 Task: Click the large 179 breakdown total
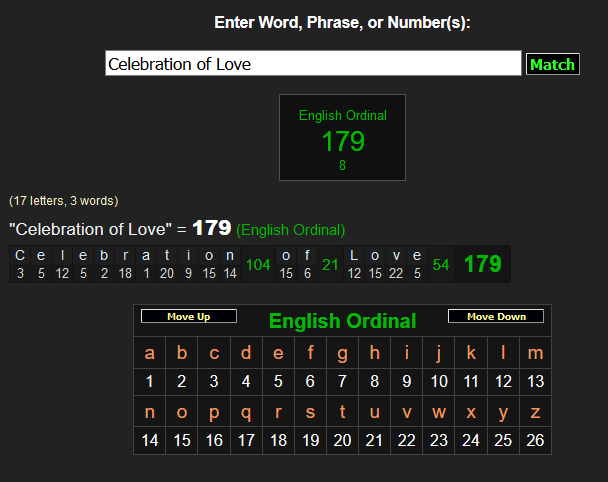point(482,264)
